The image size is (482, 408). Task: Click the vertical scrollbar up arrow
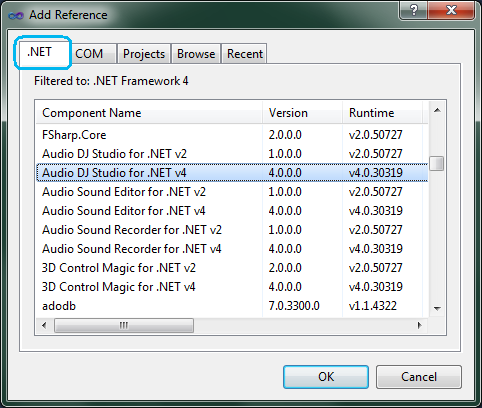pyautogui.click(x=437, y=110)
